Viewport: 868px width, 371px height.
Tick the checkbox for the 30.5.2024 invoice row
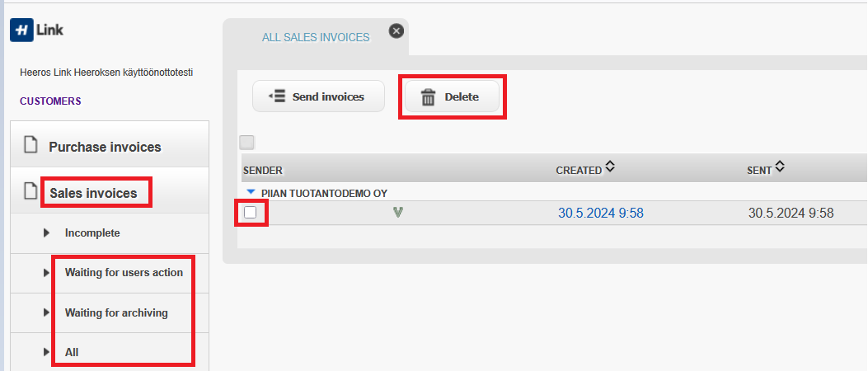251,212
